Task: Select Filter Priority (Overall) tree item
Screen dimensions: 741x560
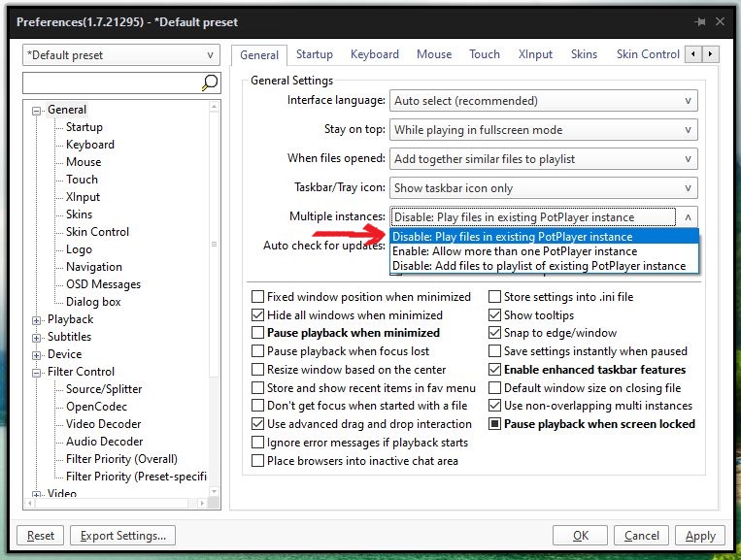Action: 122,459
